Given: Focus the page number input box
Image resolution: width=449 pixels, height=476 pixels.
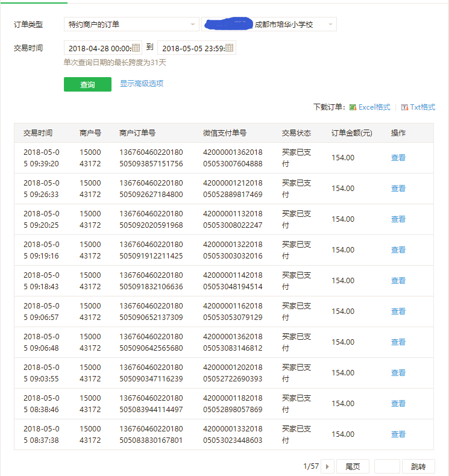Looking at the screenshot, I should pos(387,466).
